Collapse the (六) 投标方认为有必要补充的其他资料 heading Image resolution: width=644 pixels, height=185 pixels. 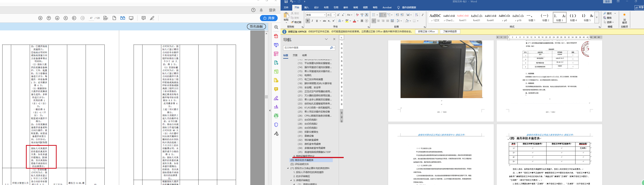[x=288, y=168]
